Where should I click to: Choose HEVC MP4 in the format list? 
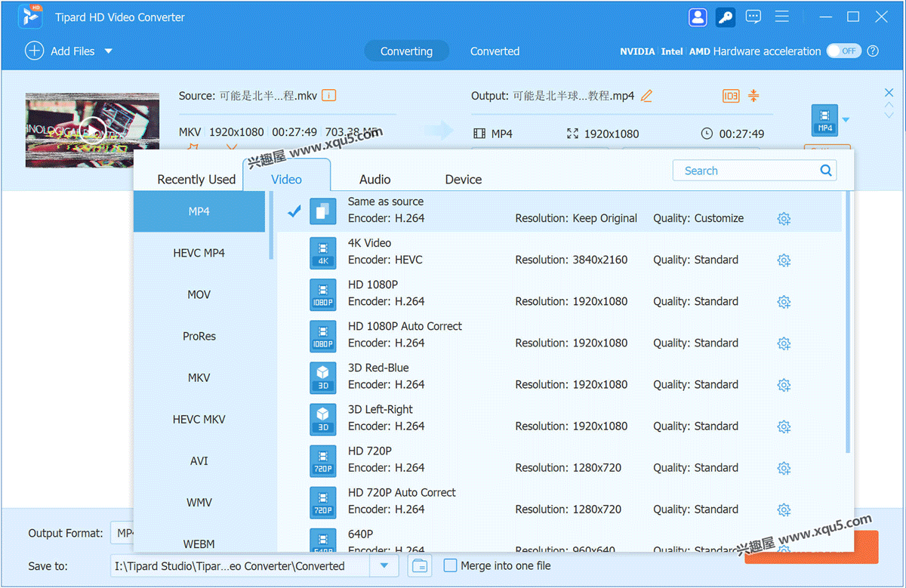[199, 253]
